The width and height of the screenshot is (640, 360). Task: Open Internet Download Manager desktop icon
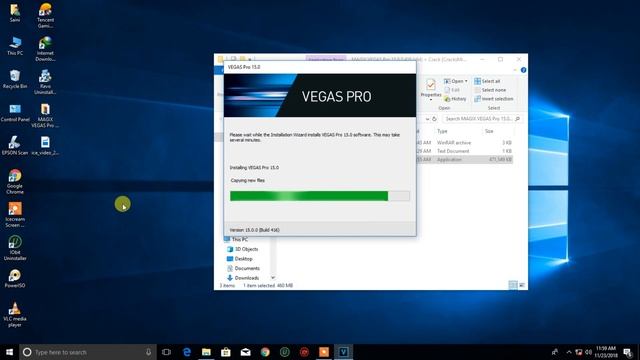(45, 49)
